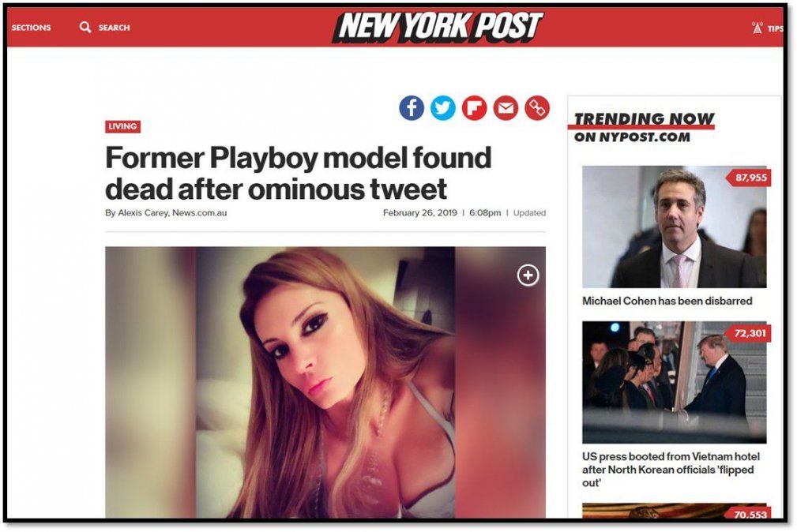Share article by email icon
Image resolution: width=797 pixels, height=532 pixels.
pos(506,108)
